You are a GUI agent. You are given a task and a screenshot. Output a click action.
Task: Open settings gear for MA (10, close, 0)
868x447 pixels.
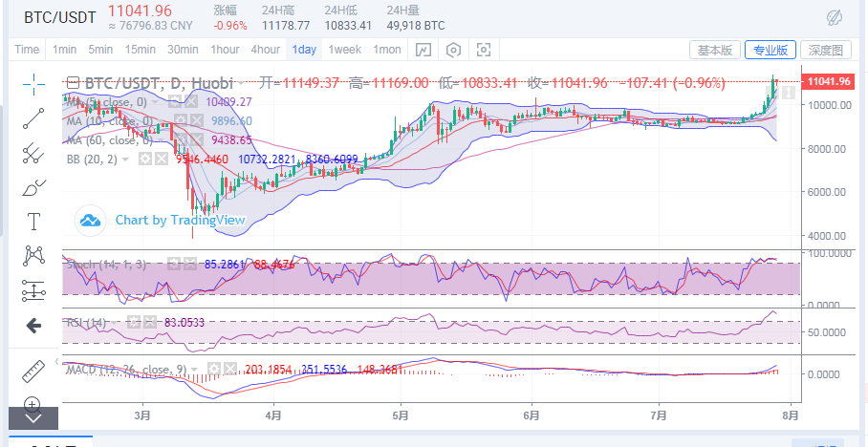pyautogui.click(x=180, y=120)
